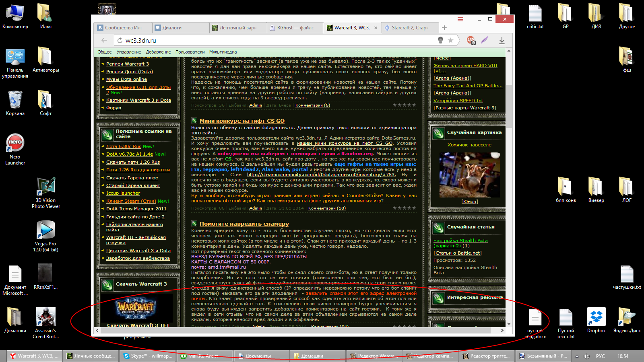Open the Скачать Гарена плюс link
Image resolution: width=644 pixels, height=362 pixels.
[x=132, y=178]
